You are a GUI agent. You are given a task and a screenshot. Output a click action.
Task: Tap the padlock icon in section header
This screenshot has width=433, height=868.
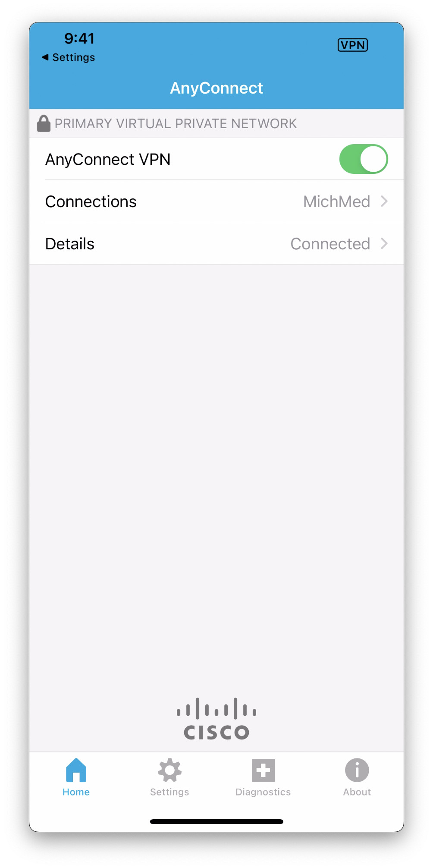[44, 123]
